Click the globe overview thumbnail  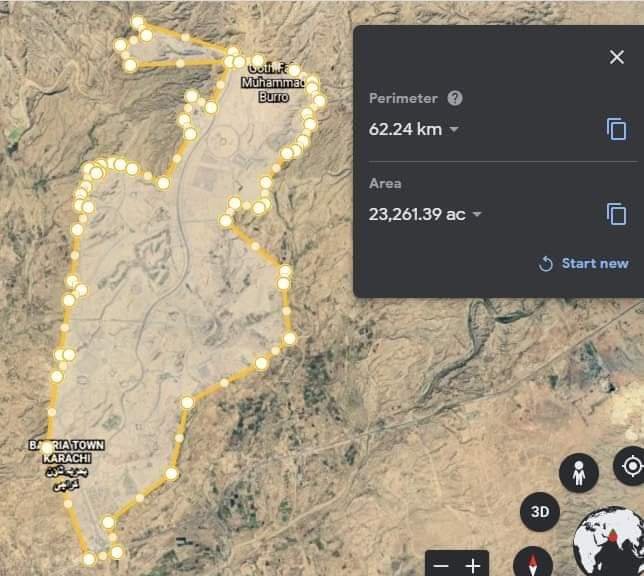[x=610, y=542]
